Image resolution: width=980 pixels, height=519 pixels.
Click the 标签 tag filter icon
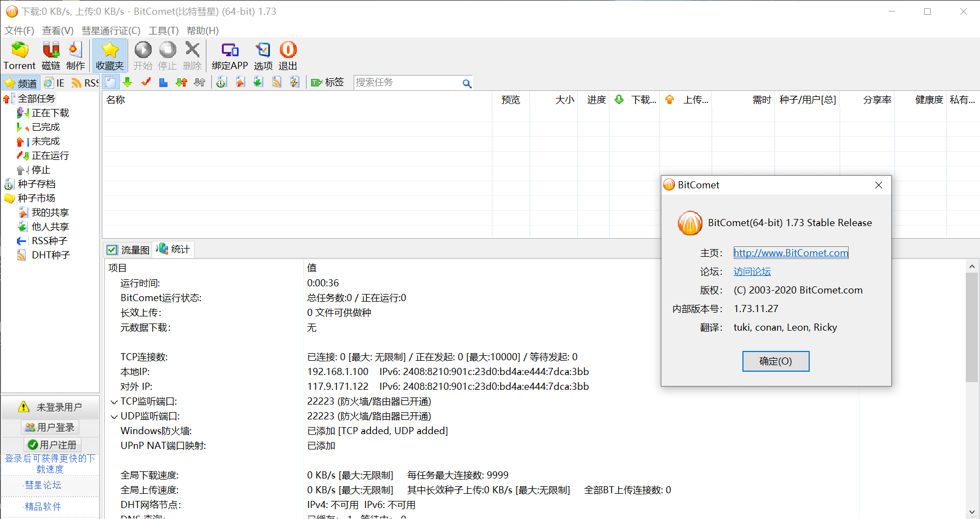point(316,83)
